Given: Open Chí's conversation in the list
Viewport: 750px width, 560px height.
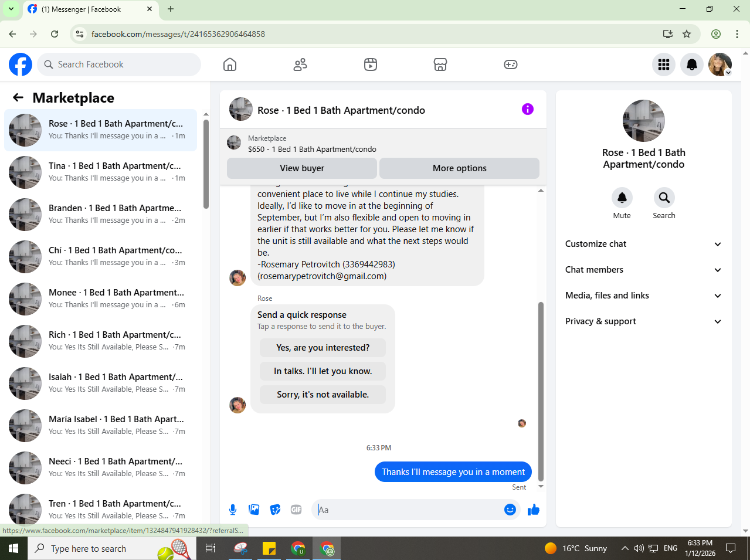Looking at the screenshot, I should click(101, 256).
